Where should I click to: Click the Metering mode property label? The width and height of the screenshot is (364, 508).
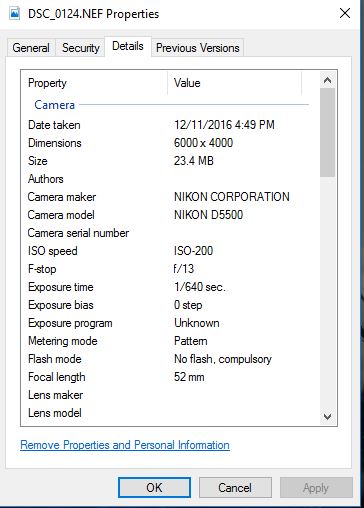(x=63, y=341)
